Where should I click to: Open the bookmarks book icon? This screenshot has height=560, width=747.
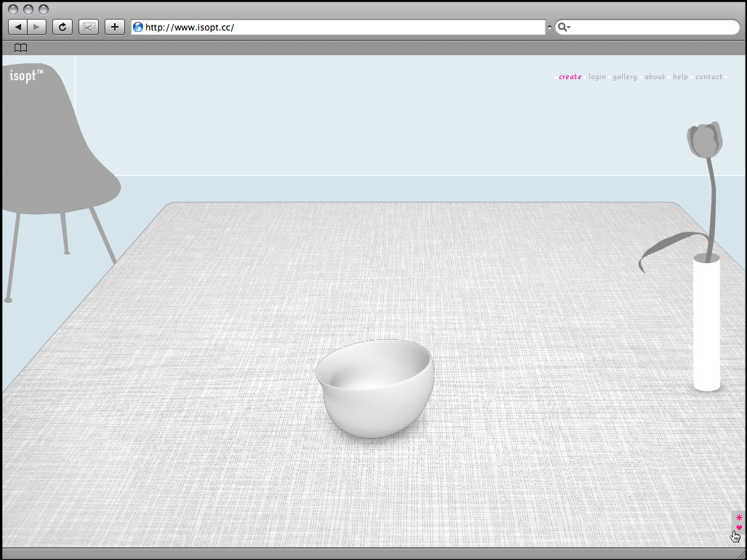click(x=20, y=48)
